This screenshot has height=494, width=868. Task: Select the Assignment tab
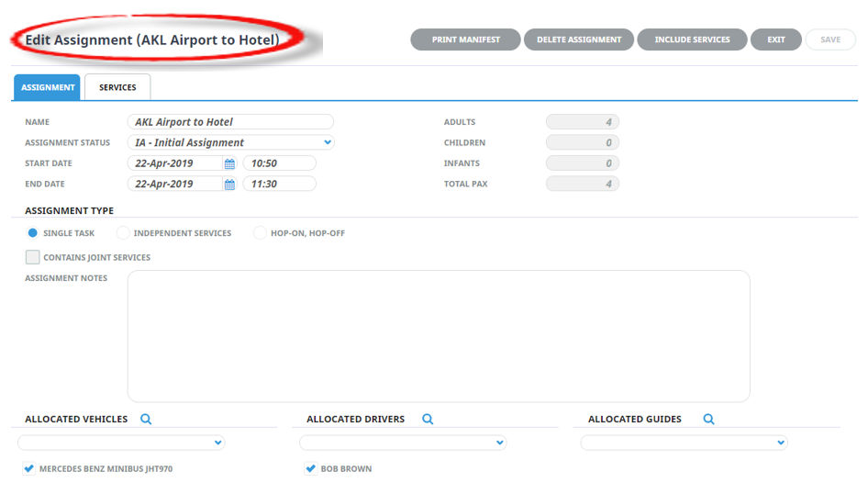(48, 87)
